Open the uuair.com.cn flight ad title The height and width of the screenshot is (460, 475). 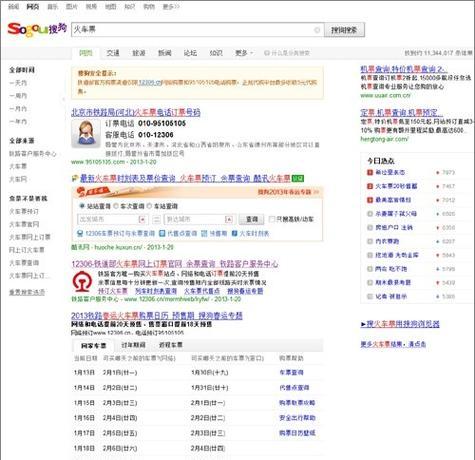tap(404, 69)
